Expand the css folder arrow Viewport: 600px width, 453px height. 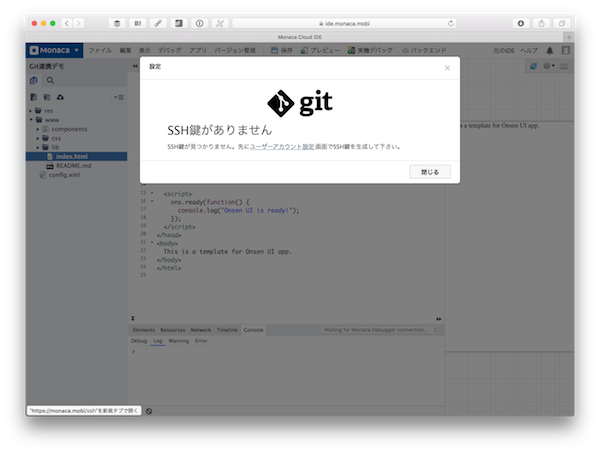38,138
